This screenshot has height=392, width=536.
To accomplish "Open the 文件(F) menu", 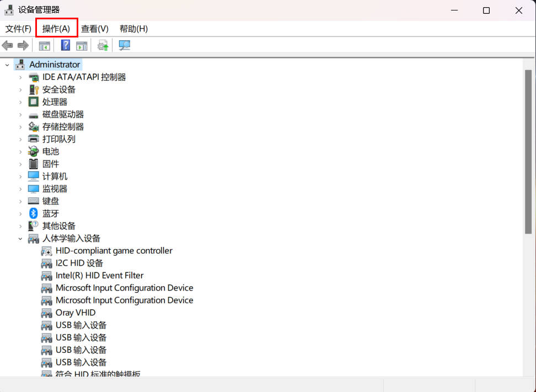I will pyautogui.click(x=18, y=29).
